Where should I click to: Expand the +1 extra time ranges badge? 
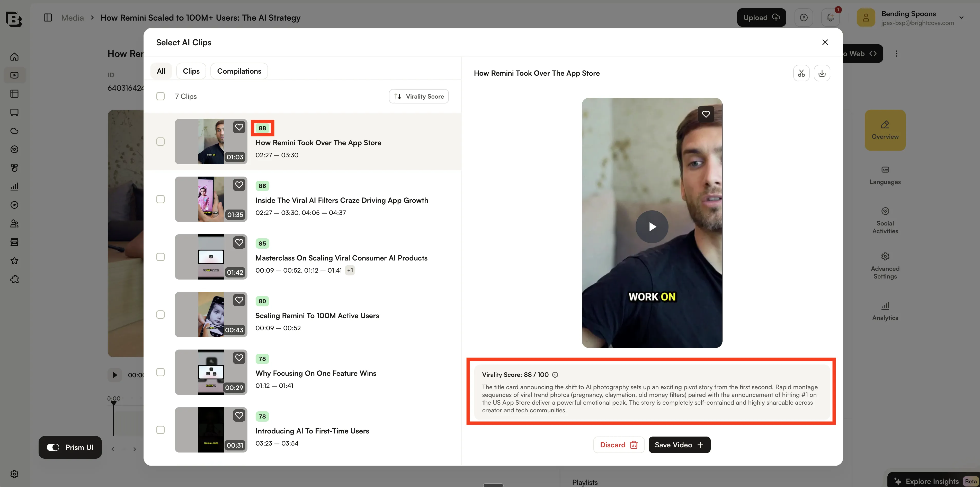(350, 270)
